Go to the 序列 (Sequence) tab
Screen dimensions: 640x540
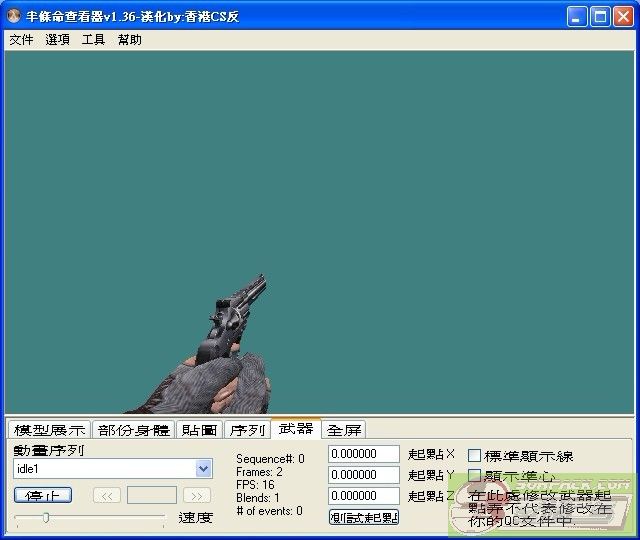coord(247,430)
